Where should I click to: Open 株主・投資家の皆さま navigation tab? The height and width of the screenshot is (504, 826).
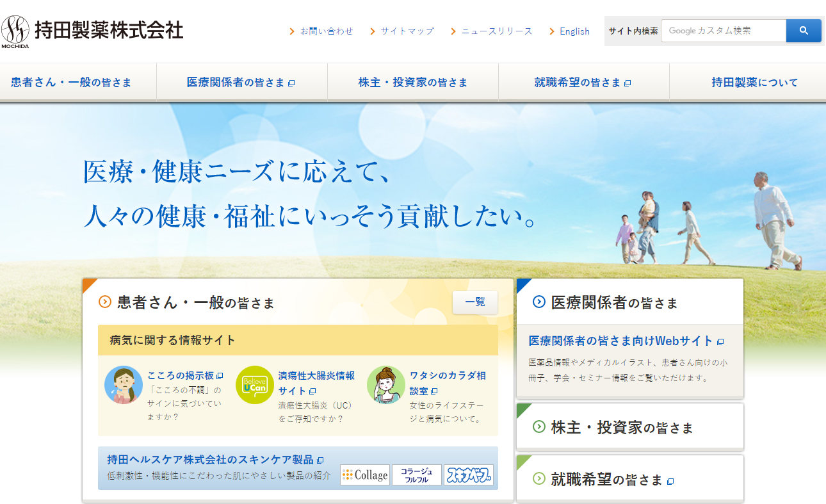pos(413,82)
